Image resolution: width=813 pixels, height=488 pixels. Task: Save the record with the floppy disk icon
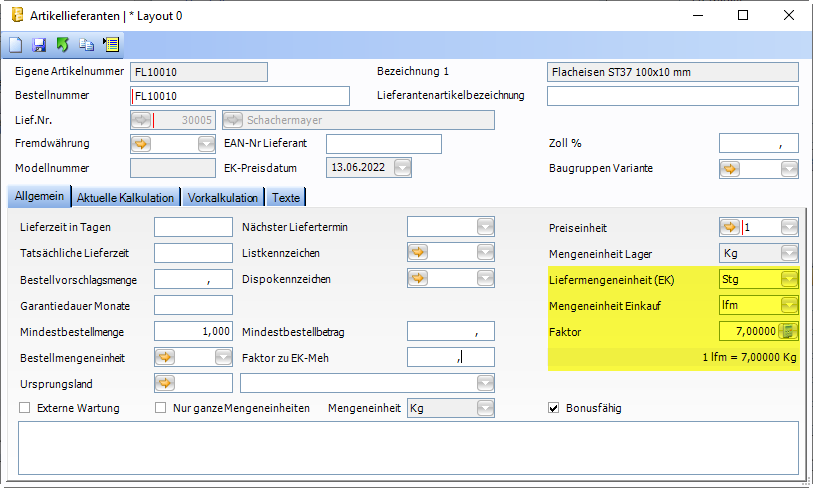39,45
